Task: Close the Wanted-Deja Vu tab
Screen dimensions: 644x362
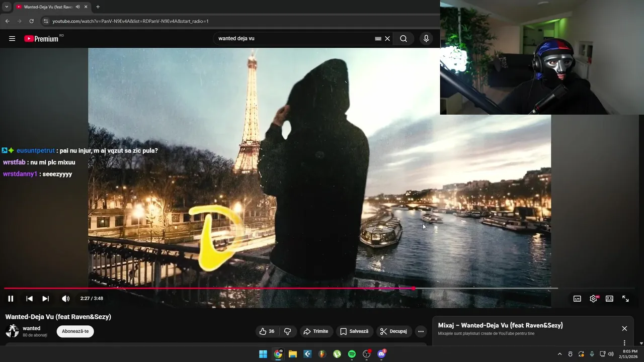Action: coord(86,7)
